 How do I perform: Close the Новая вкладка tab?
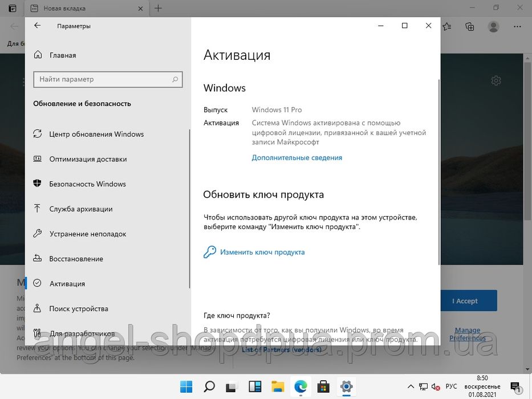(140, 9)
